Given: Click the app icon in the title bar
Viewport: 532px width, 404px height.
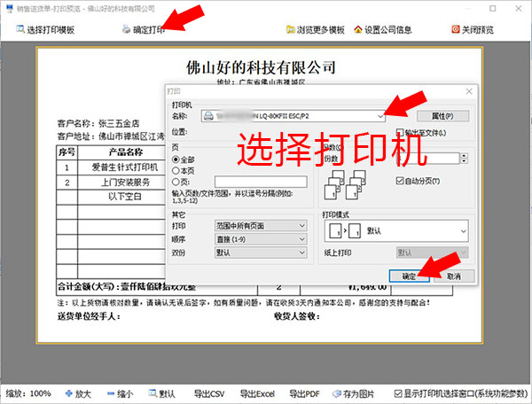Looking at the screenshot, I should (10, 9).
